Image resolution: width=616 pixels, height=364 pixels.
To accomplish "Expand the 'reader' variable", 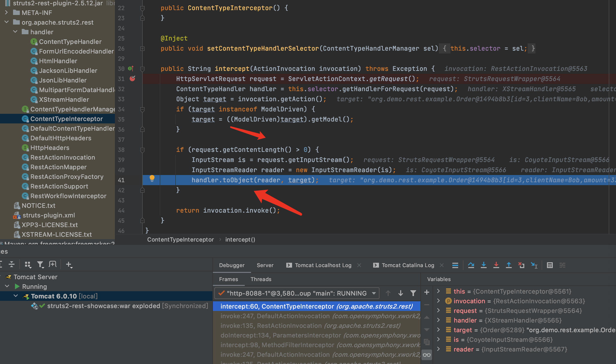I will 438,349.
